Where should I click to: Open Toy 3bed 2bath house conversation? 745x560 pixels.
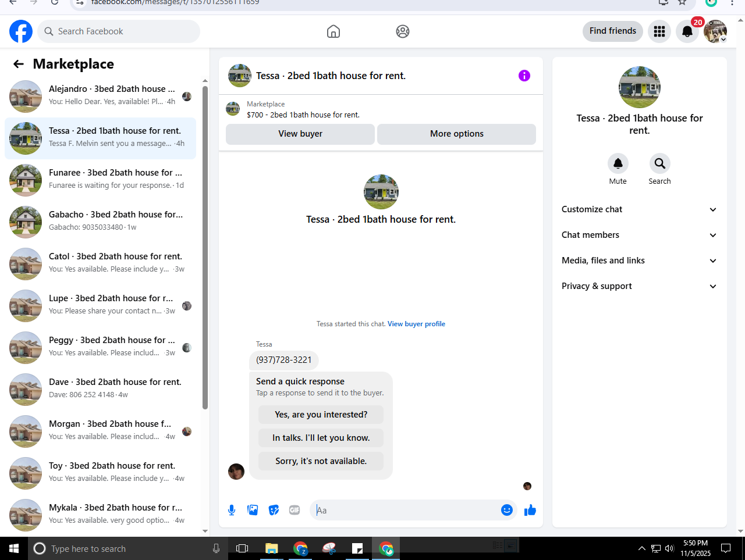[x=100, y=473]
